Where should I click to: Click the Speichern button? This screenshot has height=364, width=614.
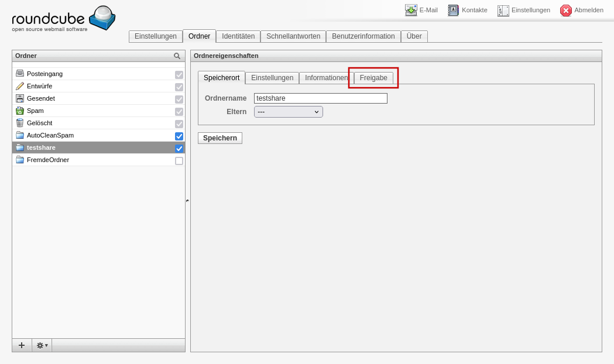(x=219, y=138)
